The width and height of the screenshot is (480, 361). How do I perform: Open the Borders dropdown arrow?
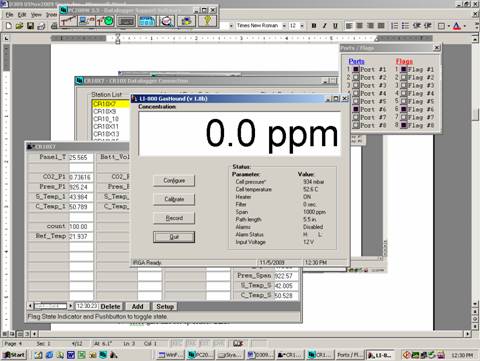pyautogui.click(x=449, y=26)
